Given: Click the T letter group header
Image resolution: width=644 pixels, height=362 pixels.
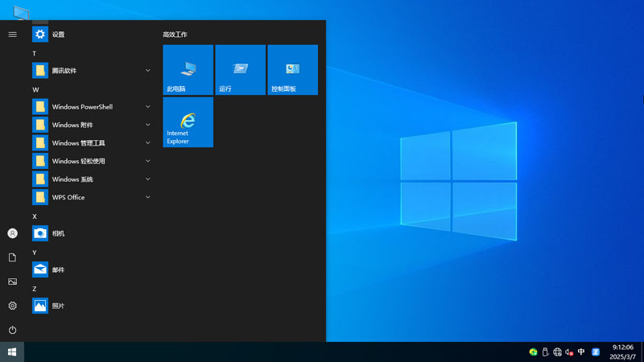Looking at the screenshot, I should coord(35,53).
